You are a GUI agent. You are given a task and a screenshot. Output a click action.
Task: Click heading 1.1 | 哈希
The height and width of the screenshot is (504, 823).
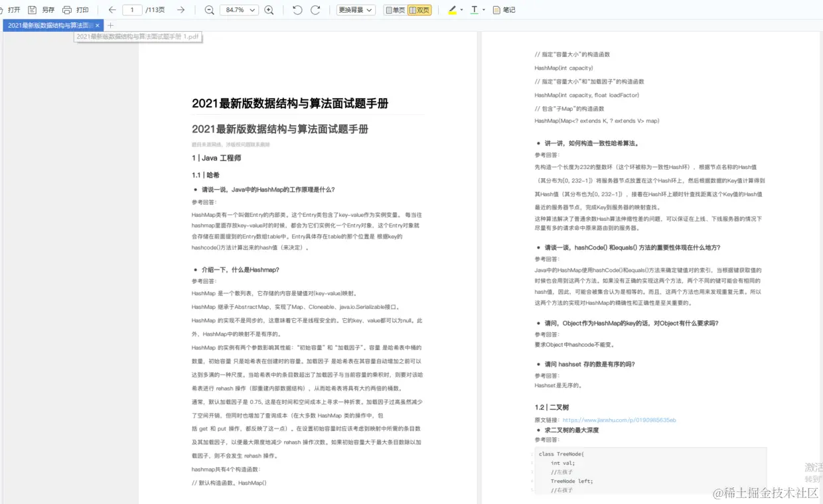pos(205,175)
